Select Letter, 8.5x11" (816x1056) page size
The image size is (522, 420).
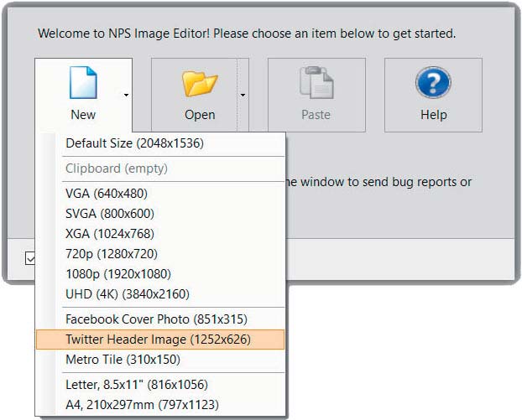(x=160, y=385)
